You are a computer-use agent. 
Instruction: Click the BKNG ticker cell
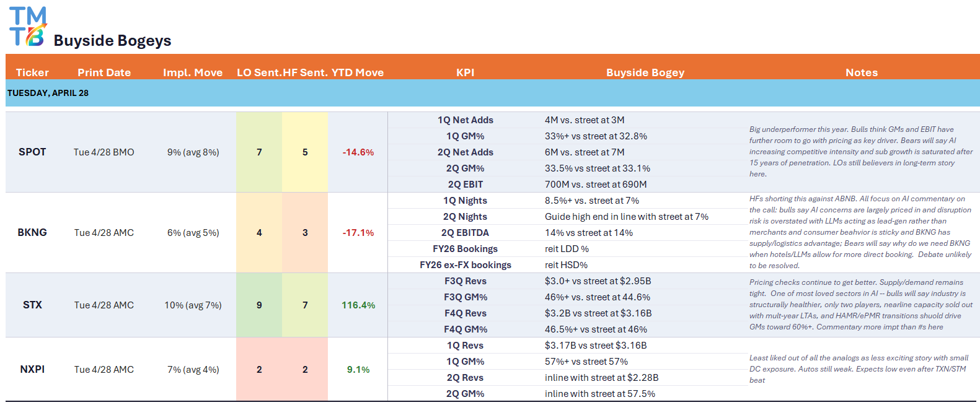click(32, 232)
